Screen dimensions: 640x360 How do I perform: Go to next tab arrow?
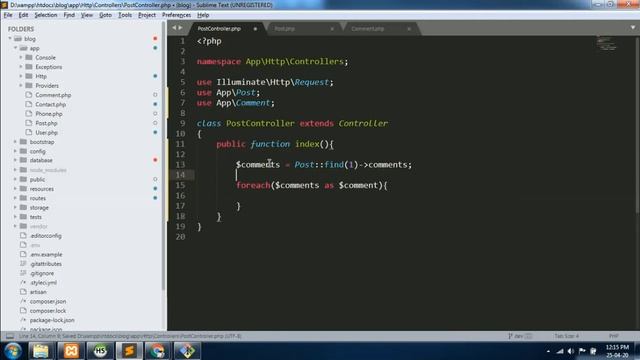click(x=180, y=28)
